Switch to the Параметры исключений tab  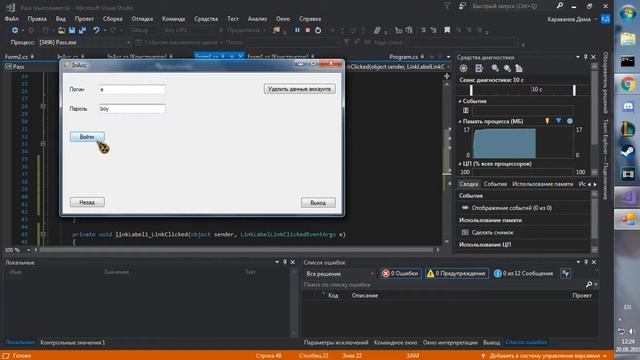(x=336, y=342)
